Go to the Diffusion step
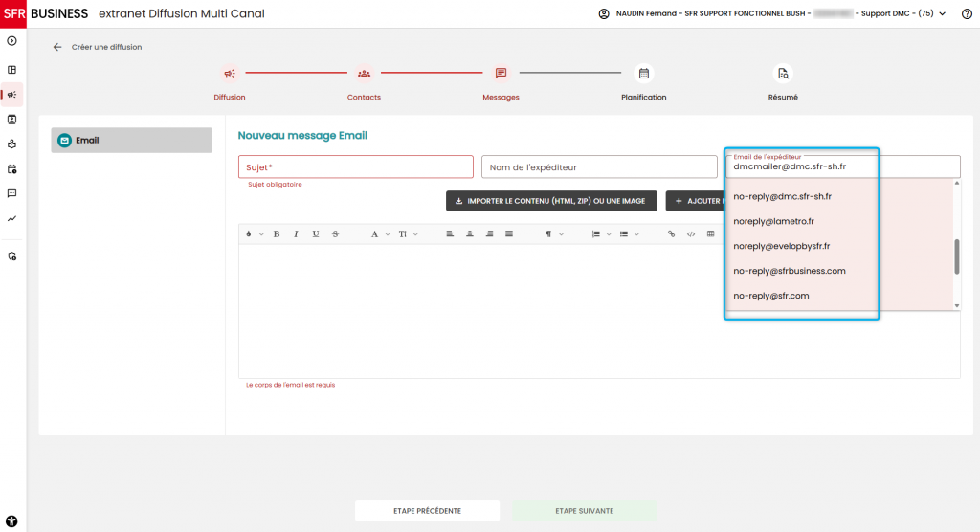The width and height of the screenshot is (980, 532). pyautogui.click(x=230, y=83)
